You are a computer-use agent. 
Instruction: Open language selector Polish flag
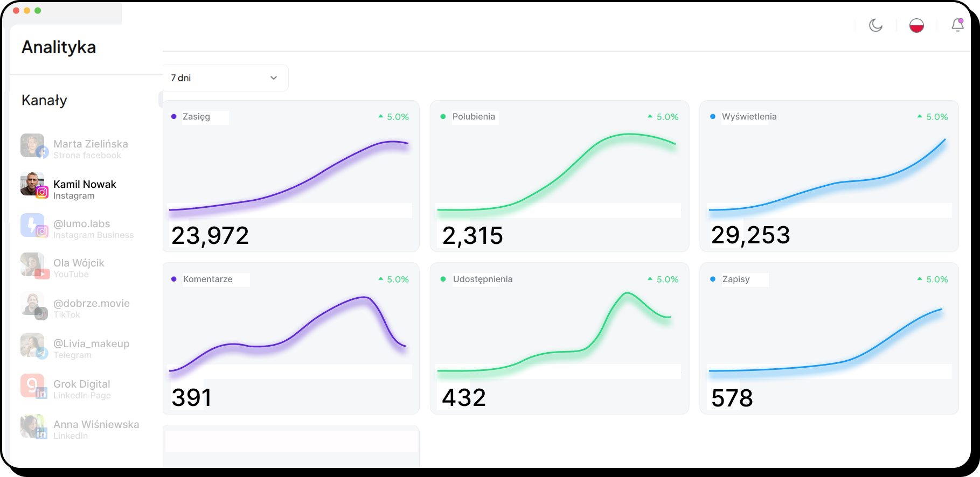[916, 25]
